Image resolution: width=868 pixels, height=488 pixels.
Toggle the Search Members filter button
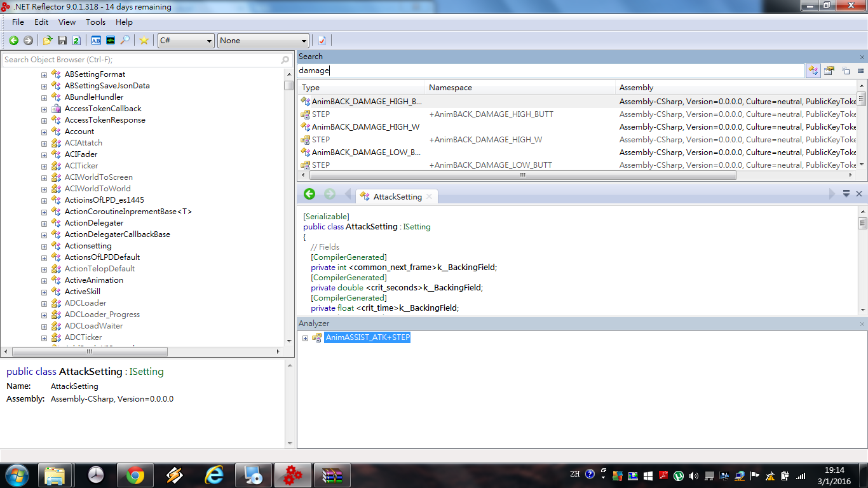tap(829, 71)
